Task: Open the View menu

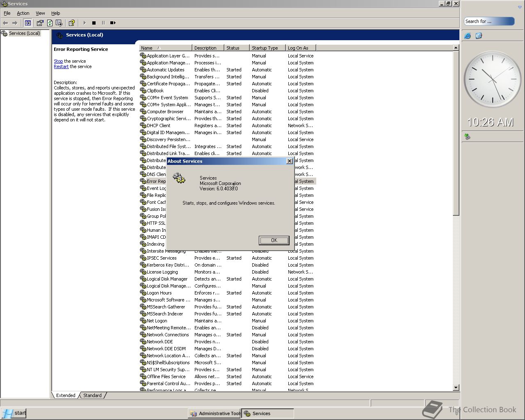Action: pyautogui.click(x=40, y=13)
